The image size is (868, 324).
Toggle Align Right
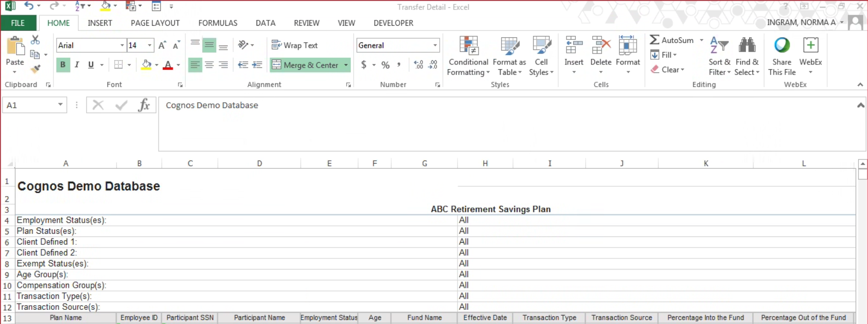[224, 65]
